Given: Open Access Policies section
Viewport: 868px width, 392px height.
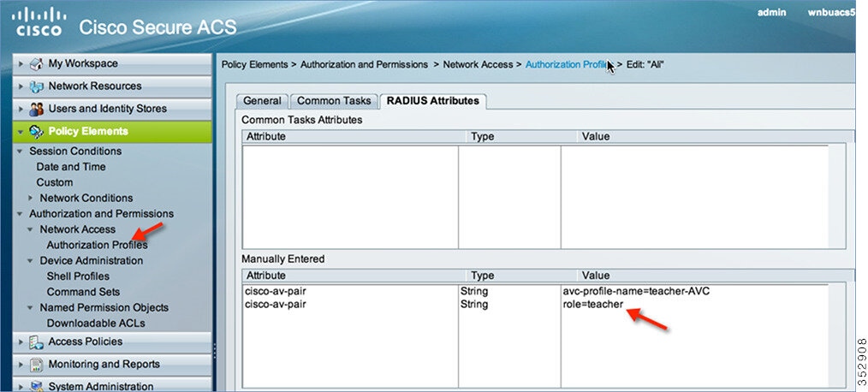Looking at the screenshot, I should tap(112, 342).
